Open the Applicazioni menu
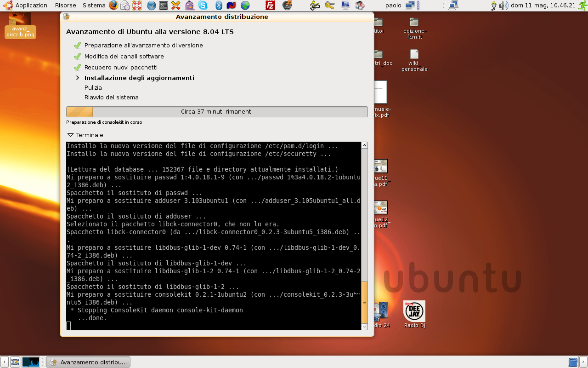Image resolution: width=588 pixels, height=368 pixels. (x=32, y=6)
